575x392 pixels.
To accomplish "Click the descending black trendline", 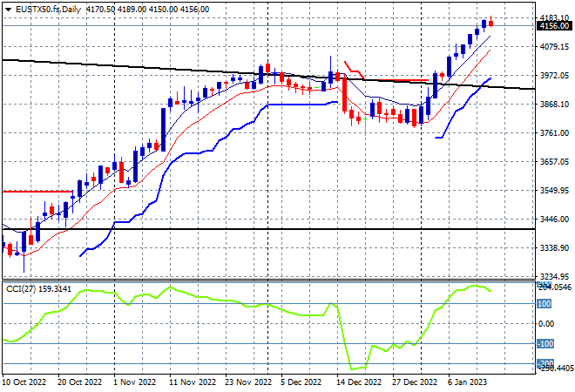I will tap(268, 74).
